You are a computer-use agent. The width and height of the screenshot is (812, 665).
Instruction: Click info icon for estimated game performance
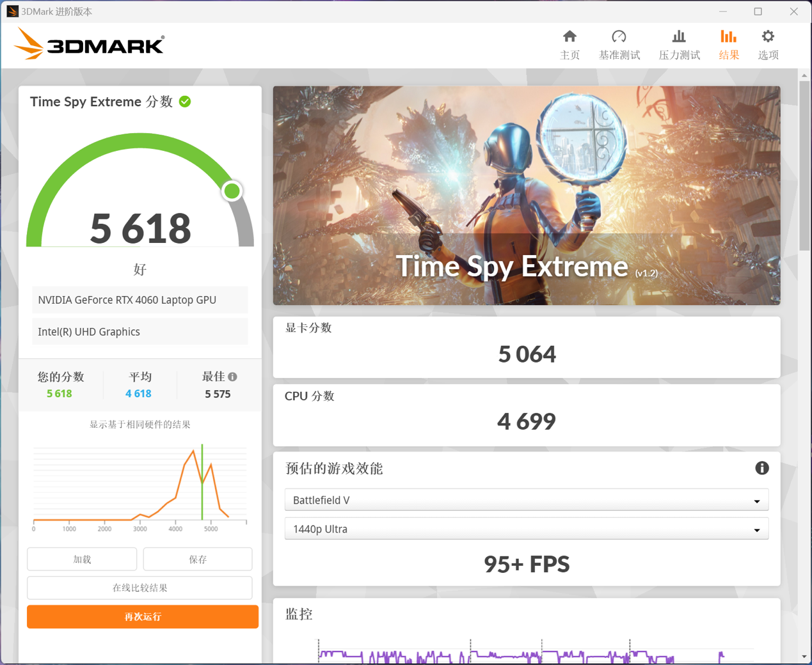pos(761,468)
